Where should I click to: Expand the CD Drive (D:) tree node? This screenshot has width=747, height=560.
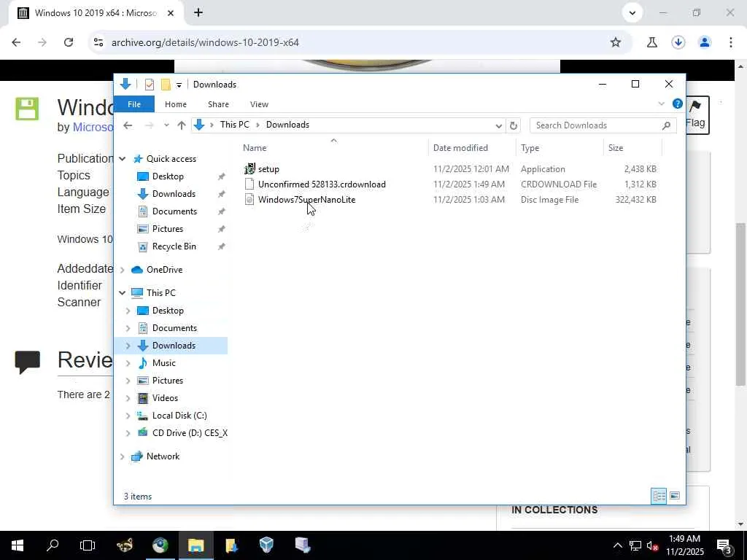tap(128, 433)
